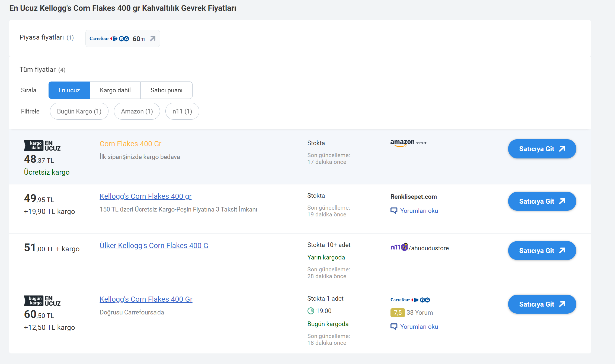615x364 pixels.
Task: Click the 60,50 TL price
Action: 39,314
